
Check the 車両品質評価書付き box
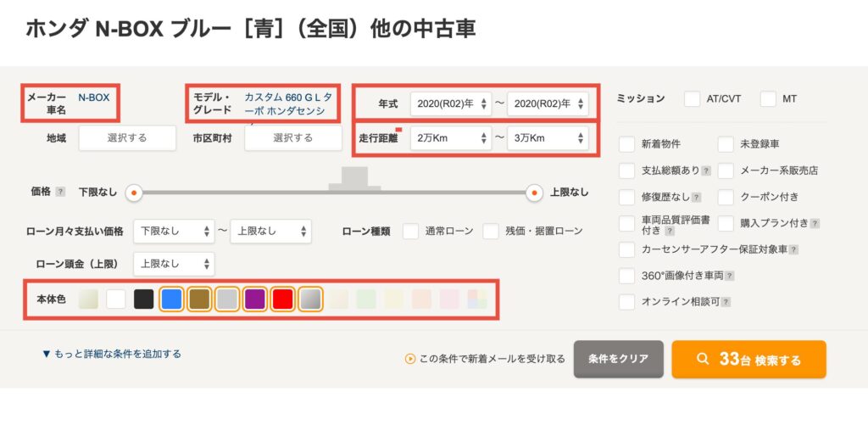pos(626,223)
